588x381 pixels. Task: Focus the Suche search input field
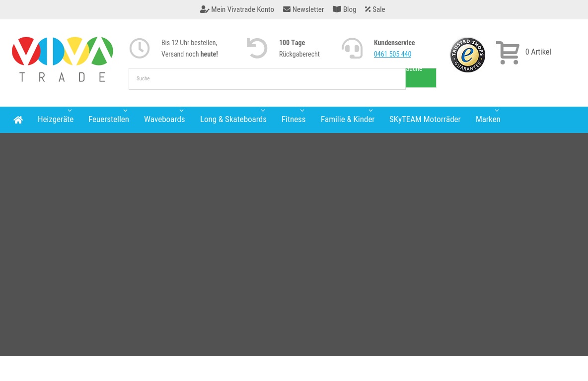(x=267, y=79)
